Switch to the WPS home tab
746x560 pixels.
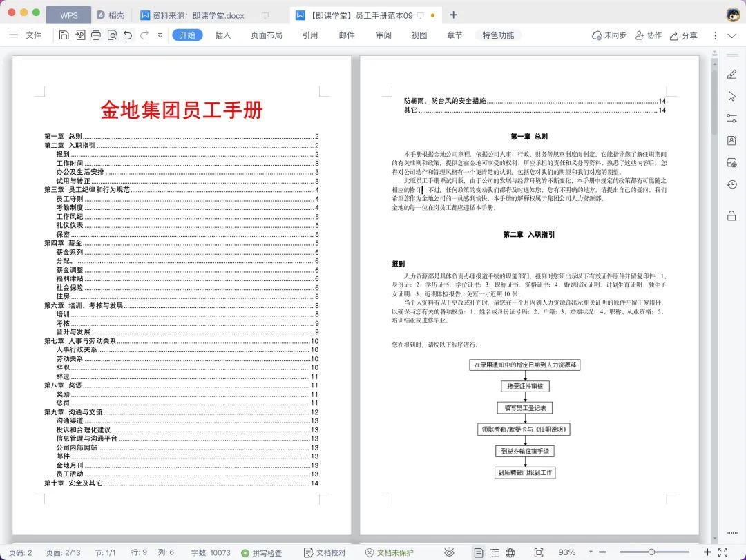(68, 15)
